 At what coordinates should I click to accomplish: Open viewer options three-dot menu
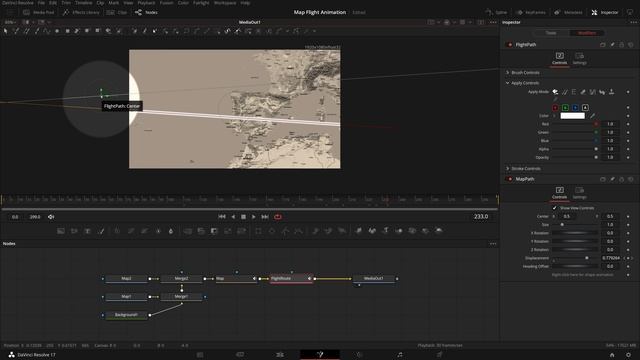(493, 22)
